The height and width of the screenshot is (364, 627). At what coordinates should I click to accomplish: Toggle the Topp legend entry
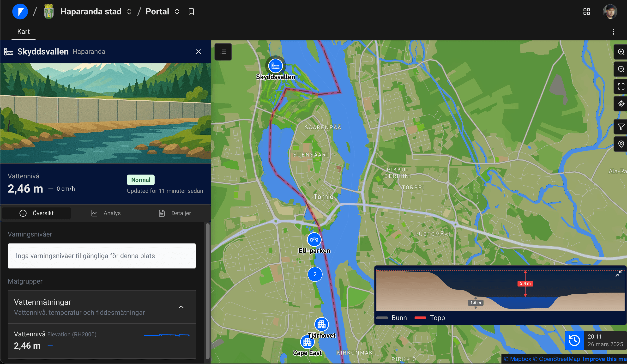430,318
